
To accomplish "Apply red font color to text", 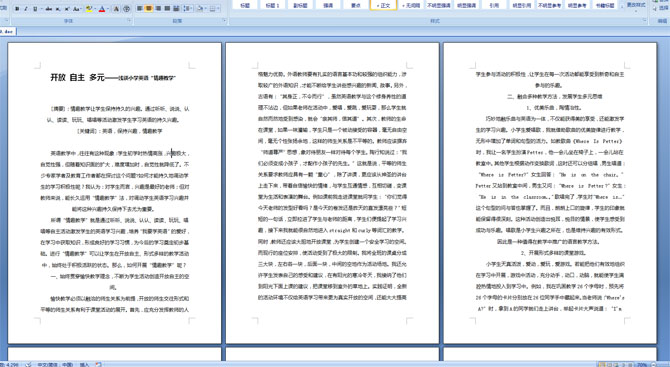I will [x=102, y=9].
